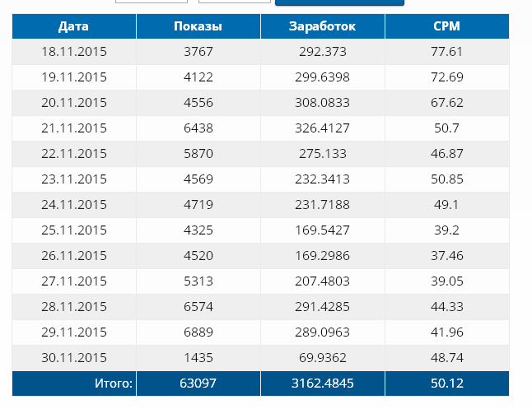The height and width of the screenshot is (409, 532).
Task: Select the 18.11.2015 date cell
Action: coord(74,52)
